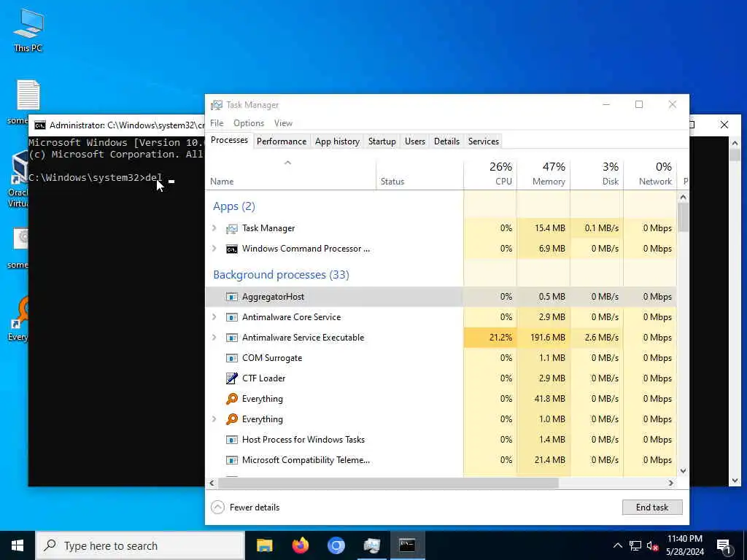Sort by the Disk column header
The height and width of the screenshot is (560, 747).
point(597,174)
